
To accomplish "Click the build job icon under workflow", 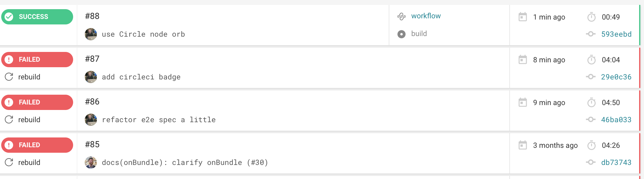I will [402, 34].
